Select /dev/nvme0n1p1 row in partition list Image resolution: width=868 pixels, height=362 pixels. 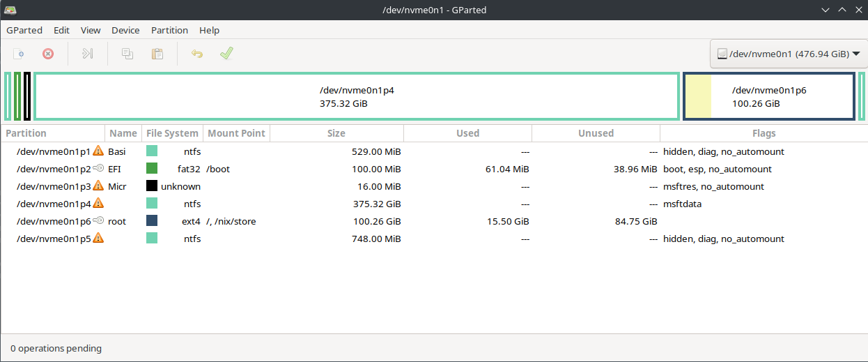pos(434,151)
